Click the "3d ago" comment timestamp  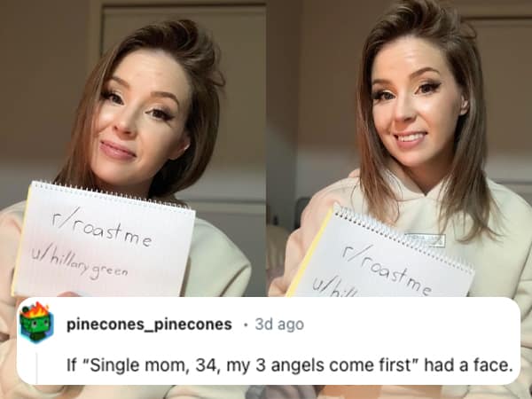pos(279,324)
